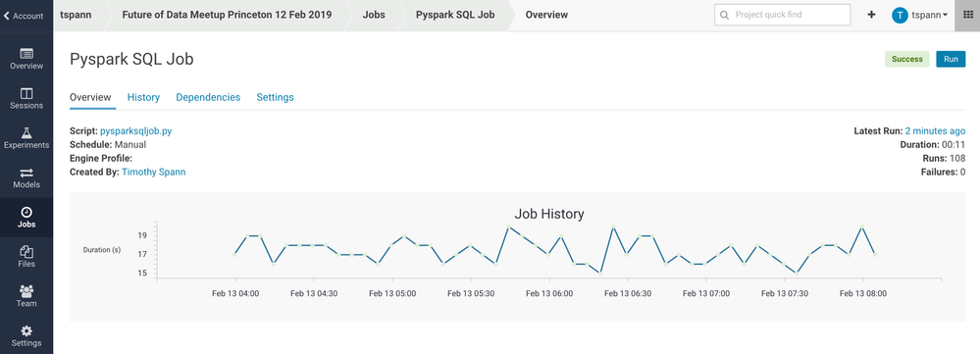Click the Schedule: Manual text
Image resolution: width=980 pixels, height=354 pixels.
108,145
